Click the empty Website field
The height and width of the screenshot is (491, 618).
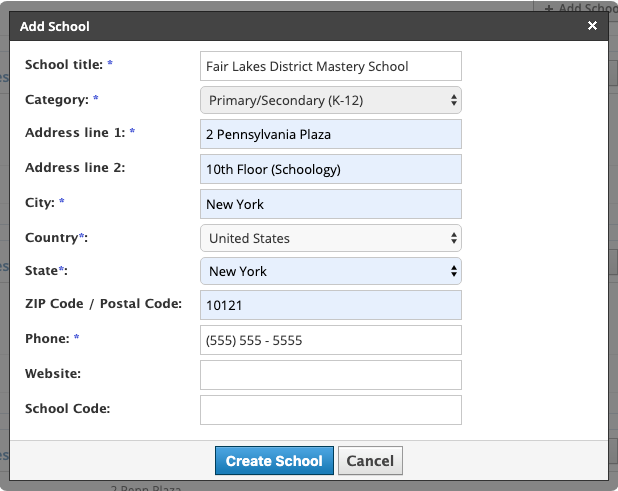[331, 375]
